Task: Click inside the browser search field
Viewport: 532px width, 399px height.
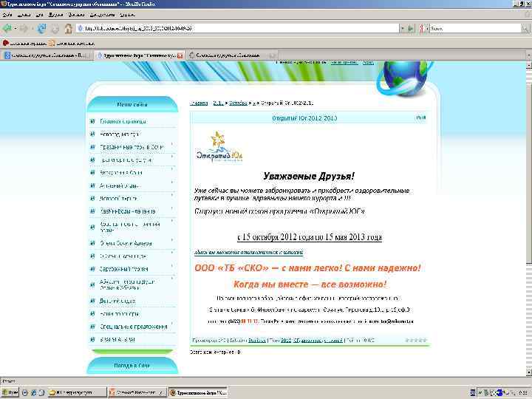Action: [475, 29]
